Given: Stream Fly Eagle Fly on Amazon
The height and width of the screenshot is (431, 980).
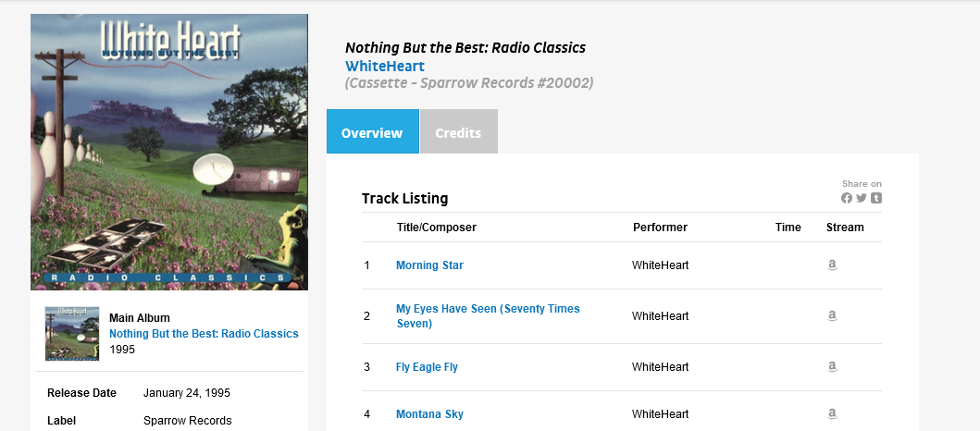Looking at the screenshot, I should [832, 367].
